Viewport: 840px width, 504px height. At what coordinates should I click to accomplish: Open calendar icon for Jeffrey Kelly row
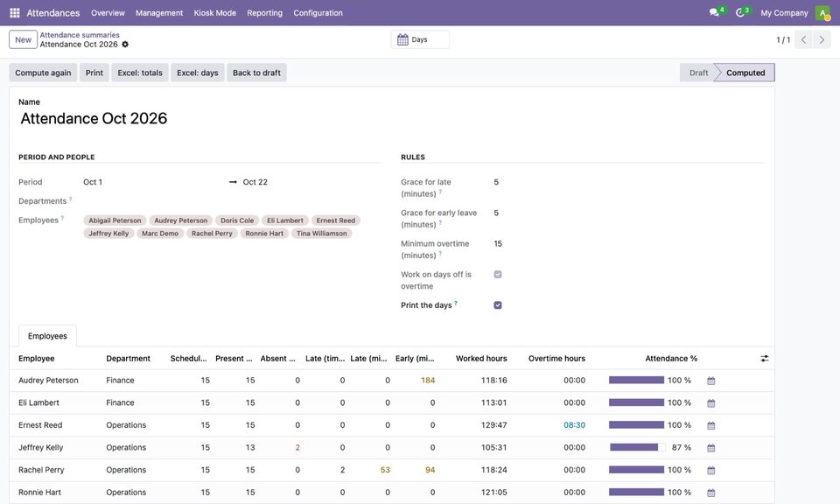point(710,448)
